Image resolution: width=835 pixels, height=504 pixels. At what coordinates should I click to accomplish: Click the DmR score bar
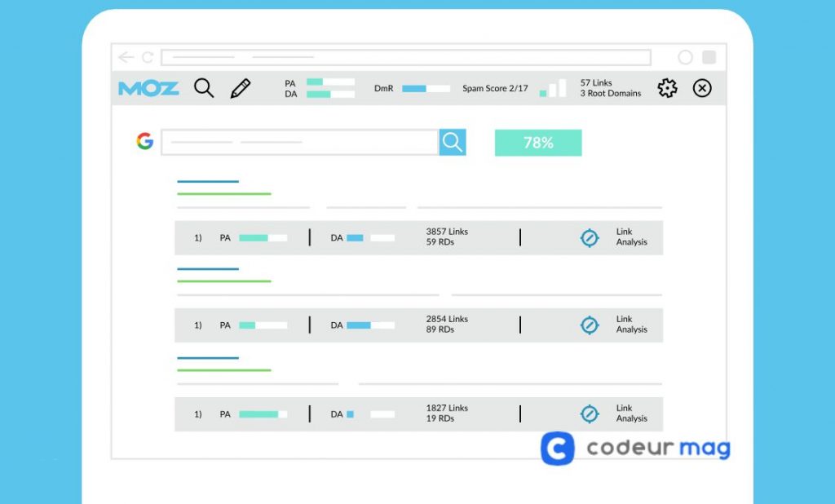click(426, 88)
